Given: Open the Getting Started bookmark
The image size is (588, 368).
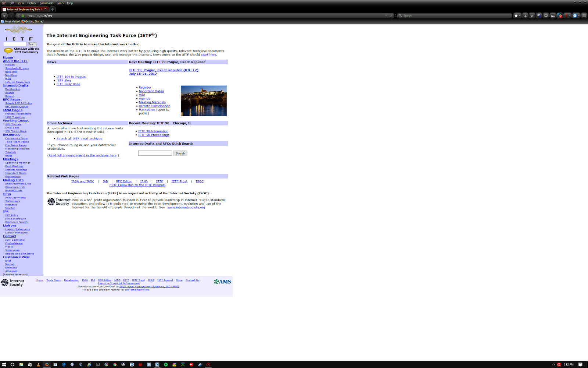Looking at the screenshot, I should coord(32,21).
